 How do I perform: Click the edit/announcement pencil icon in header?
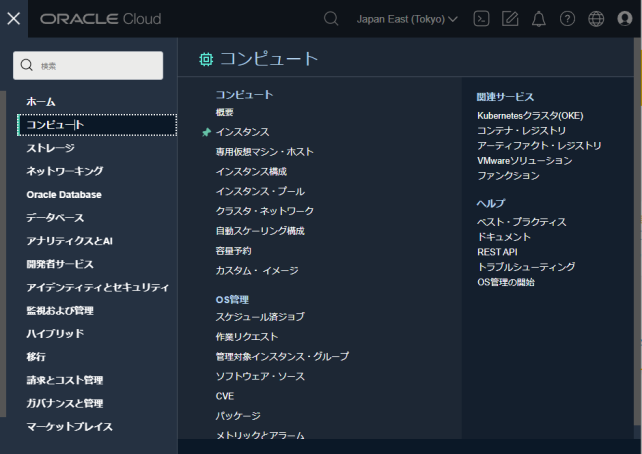510,19
